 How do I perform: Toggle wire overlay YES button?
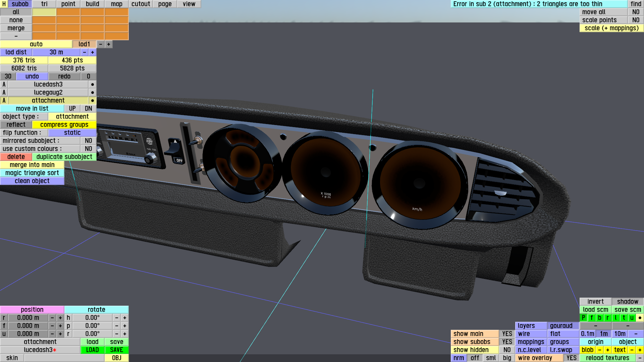(x=571, y=358)
